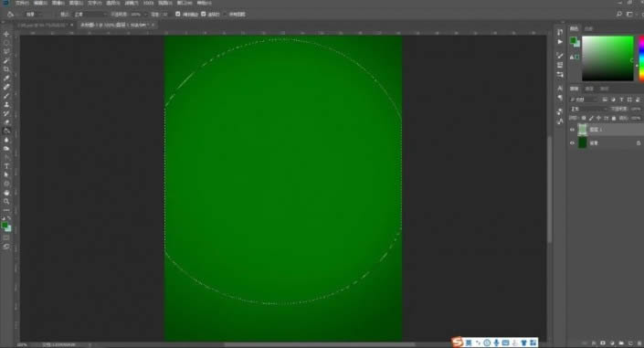This screenshot has width=644, height=348.
Task: Select the Elliptical Marquee tool
Action: click(6, 43)
